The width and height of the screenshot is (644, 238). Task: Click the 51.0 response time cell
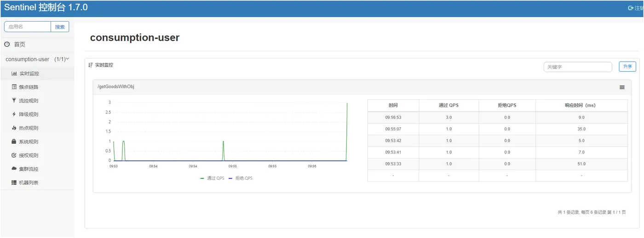[x=581, y=164]
